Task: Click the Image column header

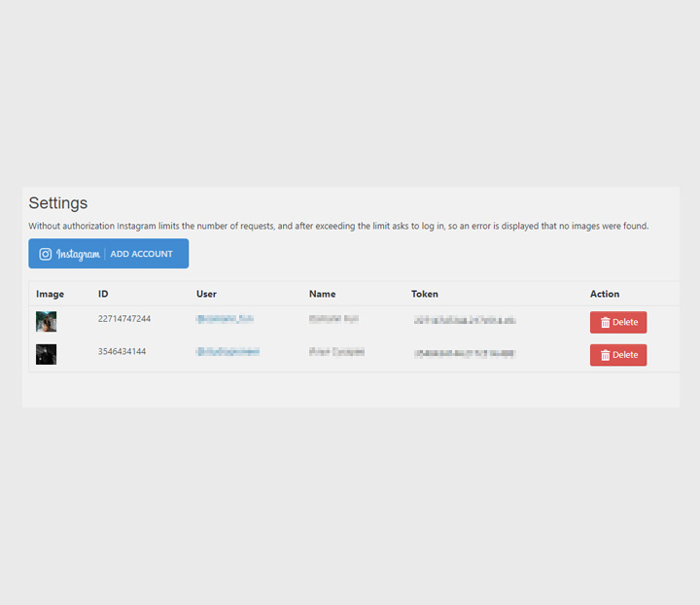Action: pos(50,294)
